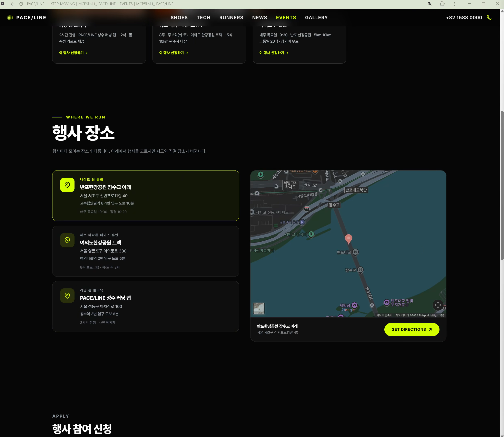Click 이 행사 신청하기 under 성수 러닝 랩 card
The width and height of the screenshot is (504, 437).
73,53
